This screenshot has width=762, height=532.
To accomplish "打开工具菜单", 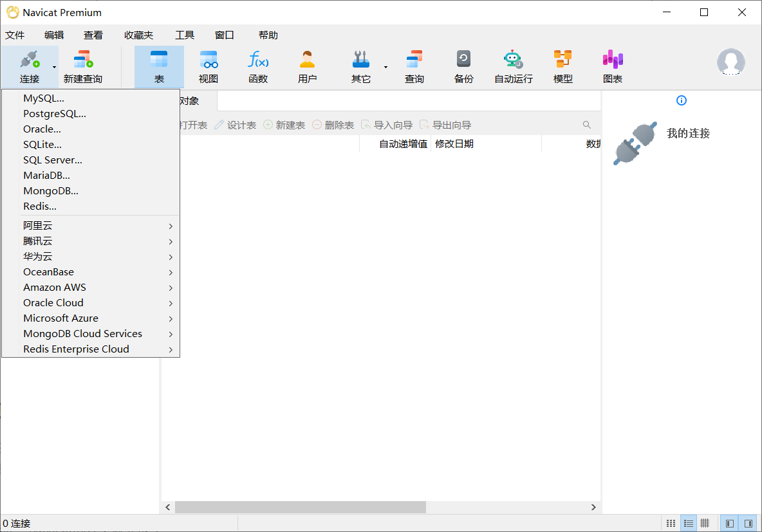I will point(185,35).
